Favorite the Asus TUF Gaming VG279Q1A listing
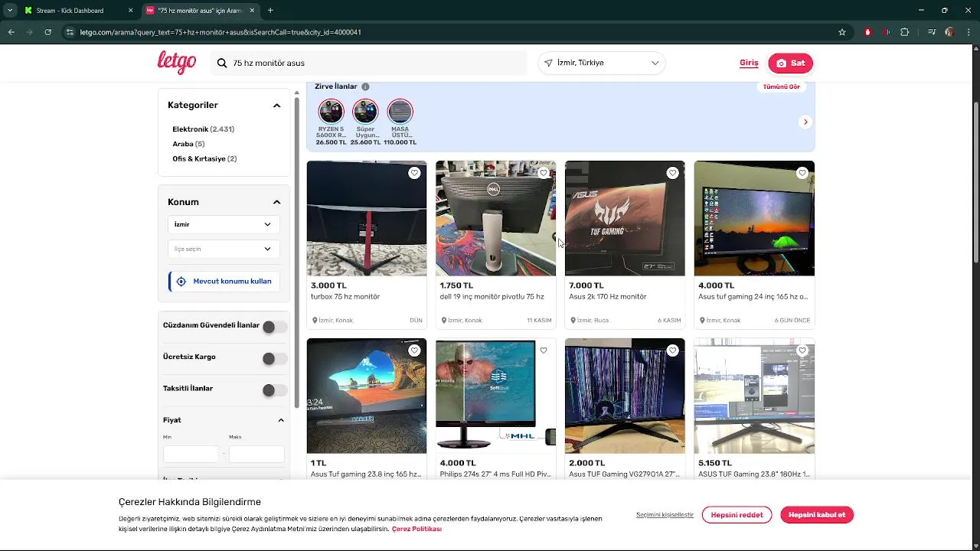 pos(673,350)
